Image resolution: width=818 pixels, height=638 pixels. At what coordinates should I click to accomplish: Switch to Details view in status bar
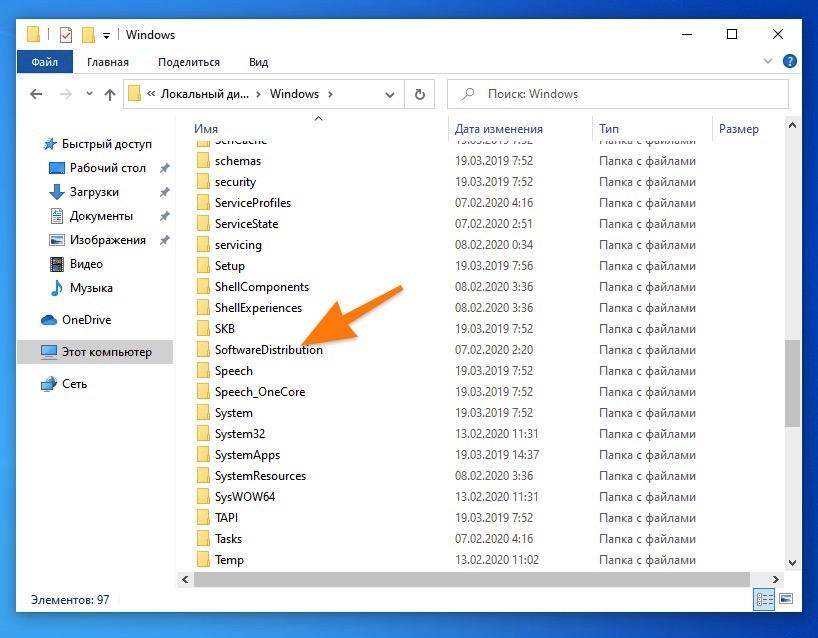pyautogui.click(x=764, y=599)
